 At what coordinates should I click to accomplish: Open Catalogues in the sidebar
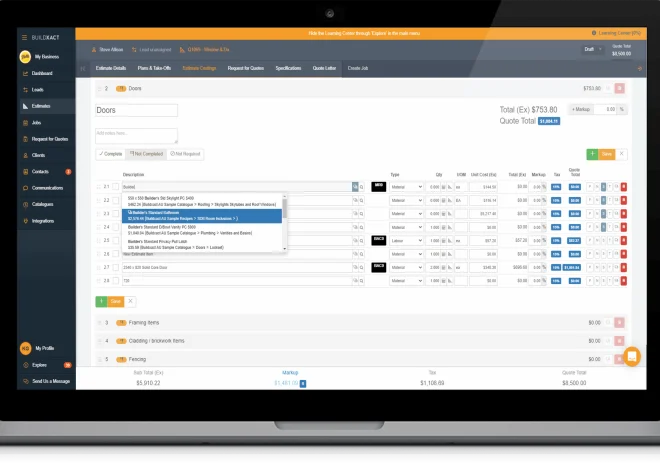click(x=42, y=204)
